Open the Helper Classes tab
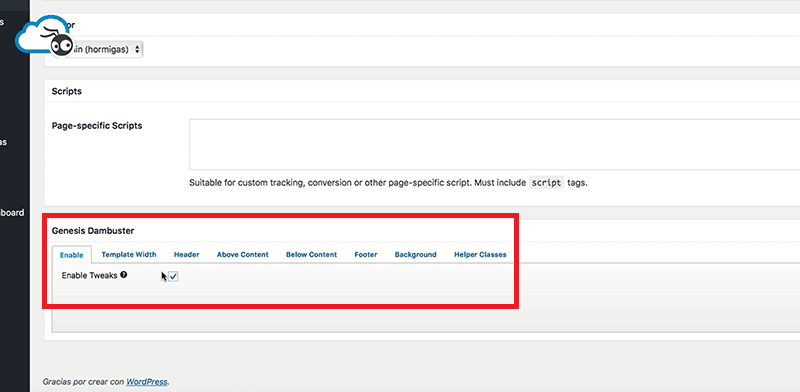 480,254
